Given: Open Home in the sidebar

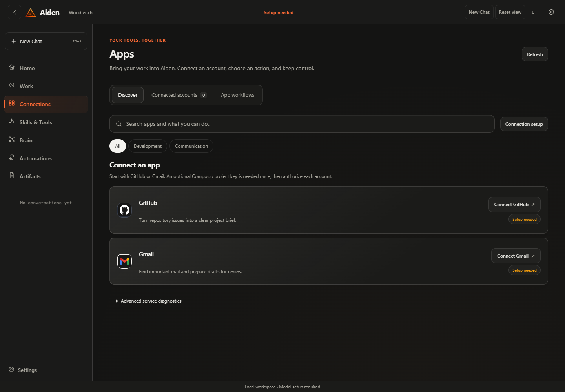Looking at the screenshot, I should pos(46,68).
